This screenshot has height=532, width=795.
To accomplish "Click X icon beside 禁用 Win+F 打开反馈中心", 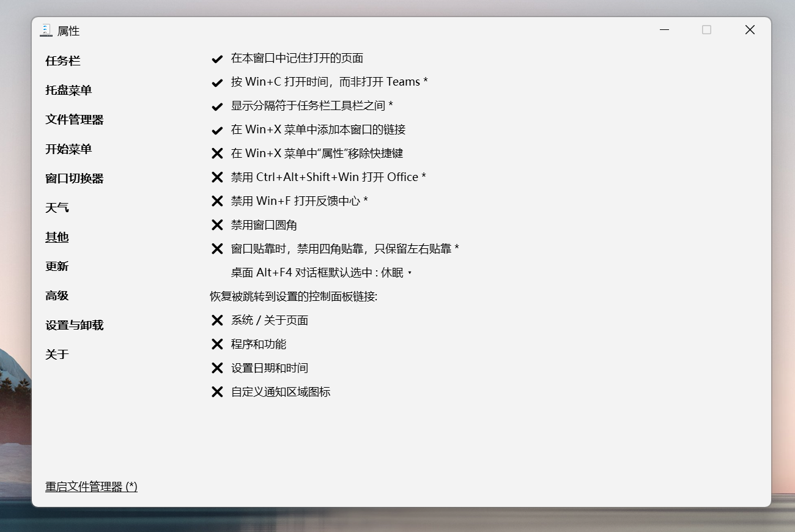I will 217,201.
